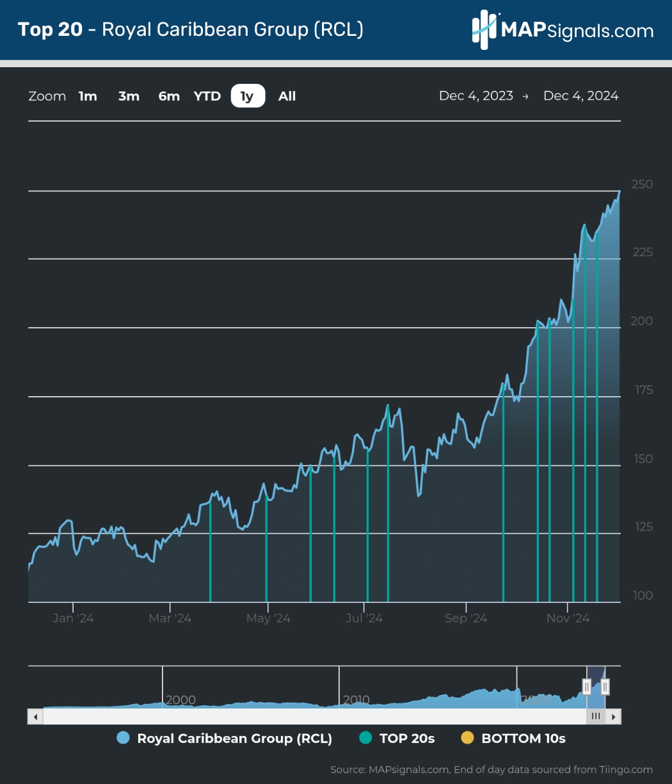Image resolution: width=672 pixels, height=784 pixels.
Task: Toggle Royal Caribbean Group (RCL) series in legend
Action: point(225,739)
